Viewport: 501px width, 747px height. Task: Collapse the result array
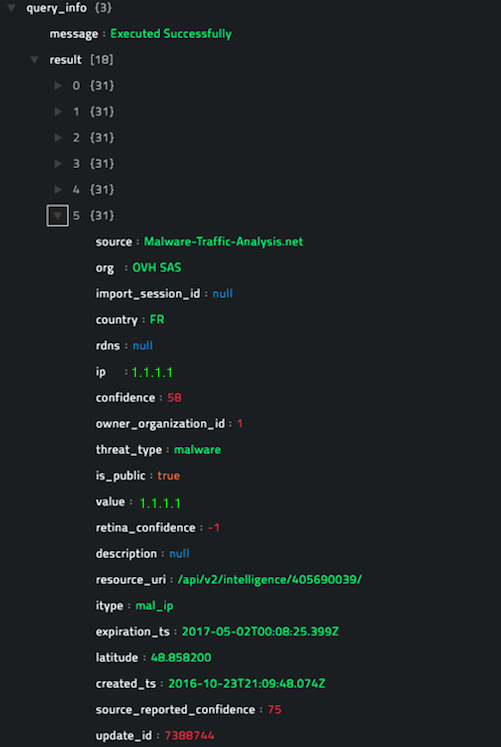click(x=34, y=60)
